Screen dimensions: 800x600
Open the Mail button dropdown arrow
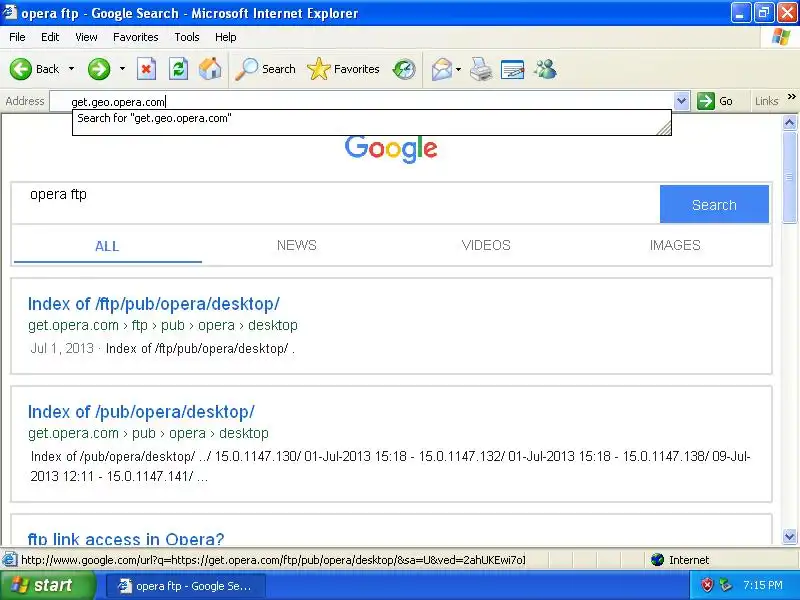[x=458, y=69]
